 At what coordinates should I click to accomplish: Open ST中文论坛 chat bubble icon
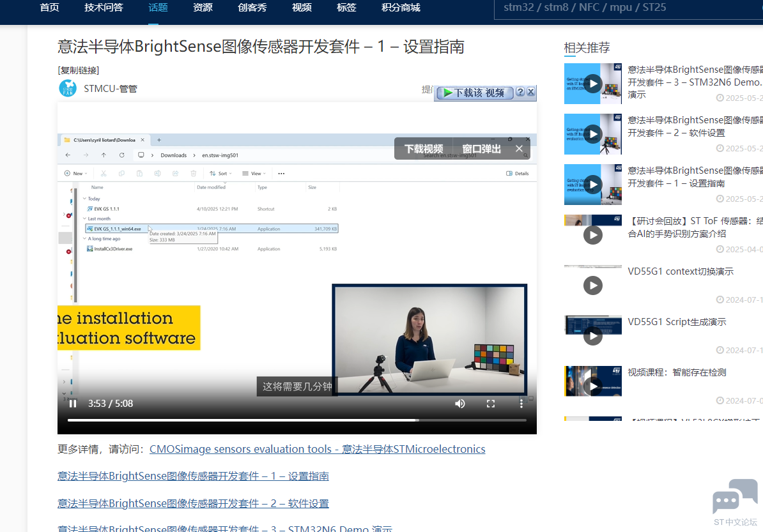735,496
